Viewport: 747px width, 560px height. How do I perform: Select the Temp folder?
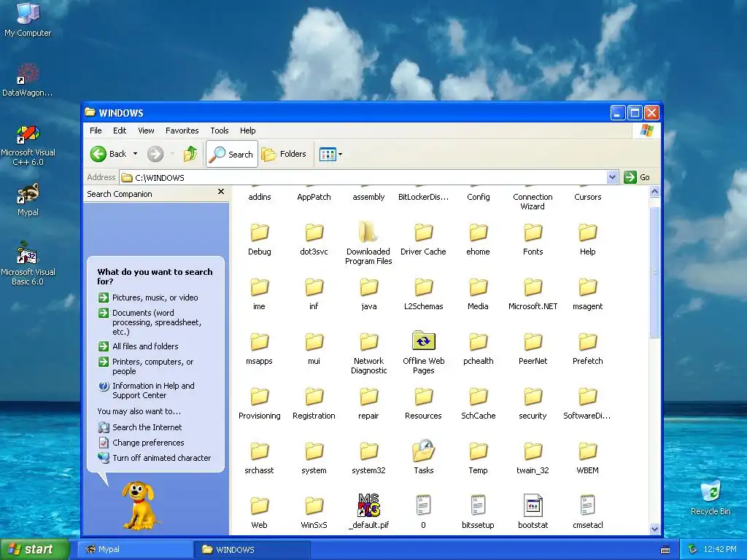tap(479, 458)
